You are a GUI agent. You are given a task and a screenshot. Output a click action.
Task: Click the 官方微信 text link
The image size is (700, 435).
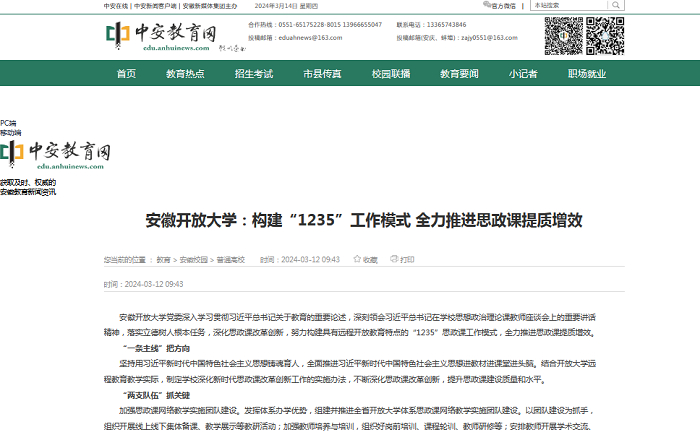504,6
